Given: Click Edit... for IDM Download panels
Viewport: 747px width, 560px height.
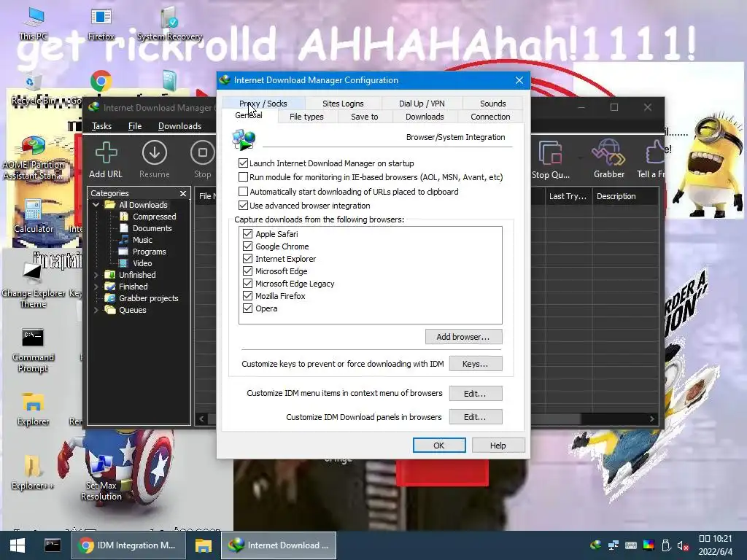Looking at the screenshot, I should (476, 416).
